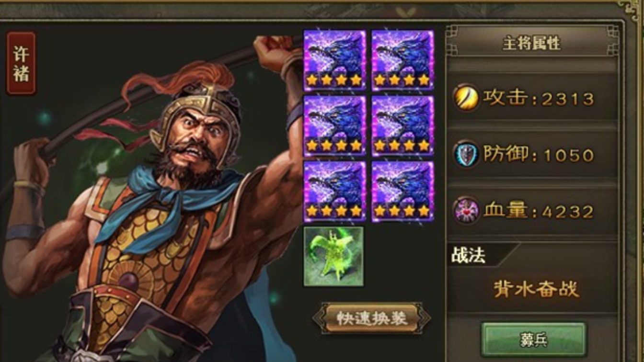Viewport: 644px width, 362px height.
Task: Choose the bottom-left dragon equipment slot
Action: point(334,192)
